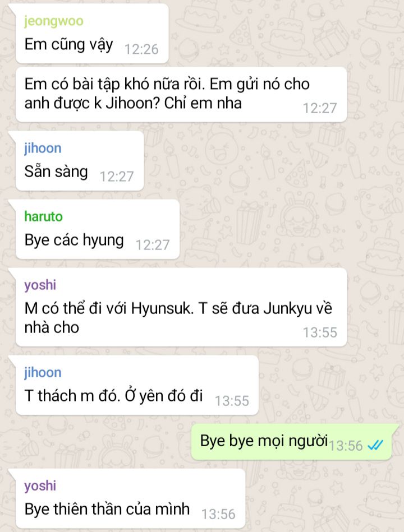Click the 12:26 timestamp of jeongwoo's message
The image size is (404, 532).
tap(141, 49)
